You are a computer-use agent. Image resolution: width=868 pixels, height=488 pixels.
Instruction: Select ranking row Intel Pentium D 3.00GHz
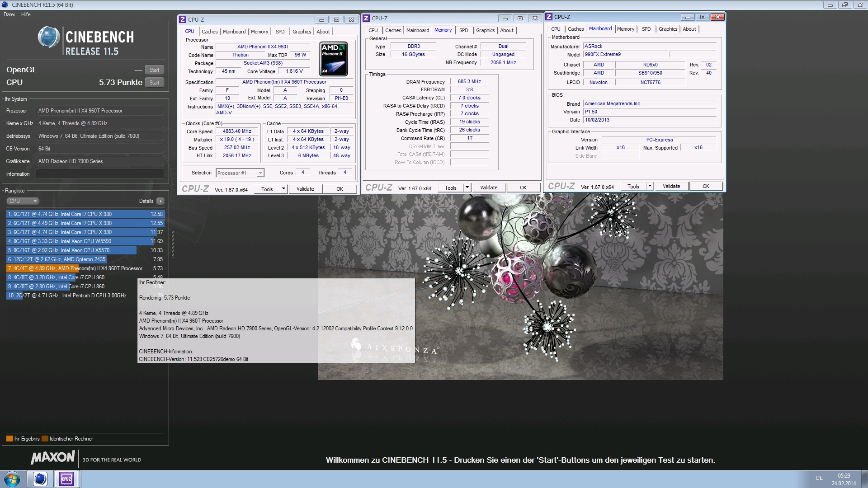point(85,296)
